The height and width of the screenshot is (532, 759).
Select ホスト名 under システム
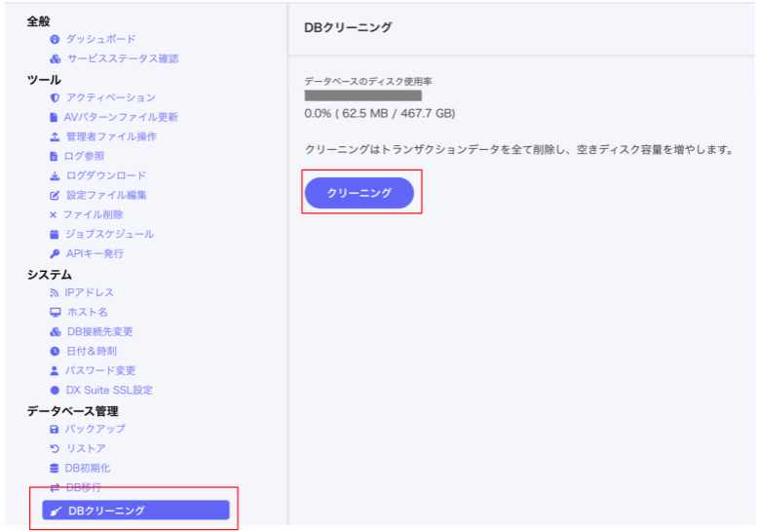tap(87, 312)
